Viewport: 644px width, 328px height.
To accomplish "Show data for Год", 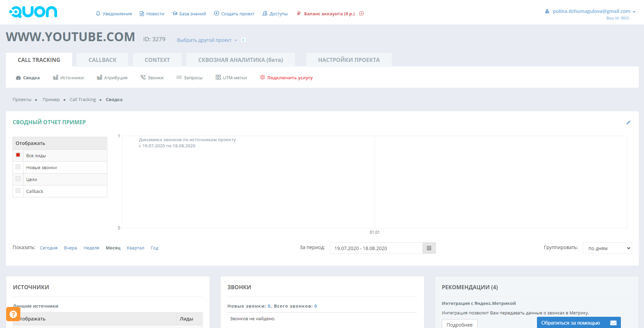I will point(155,248).
